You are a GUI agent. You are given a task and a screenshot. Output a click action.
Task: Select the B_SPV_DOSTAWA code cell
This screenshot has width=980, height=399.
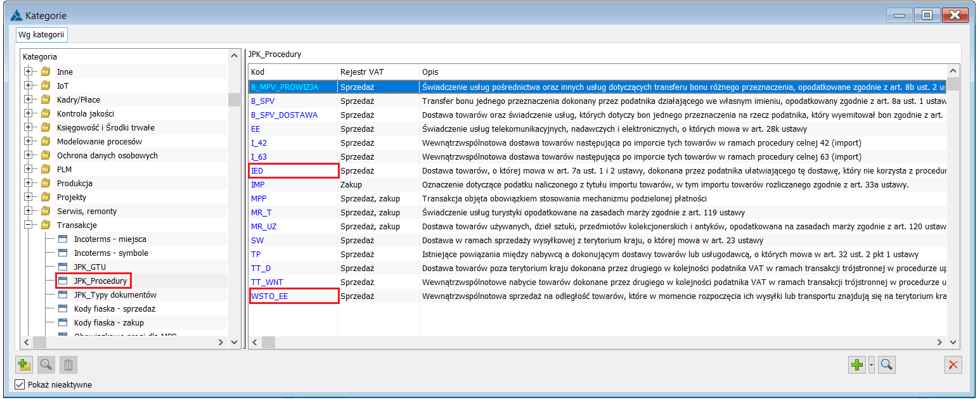(293, 114)
